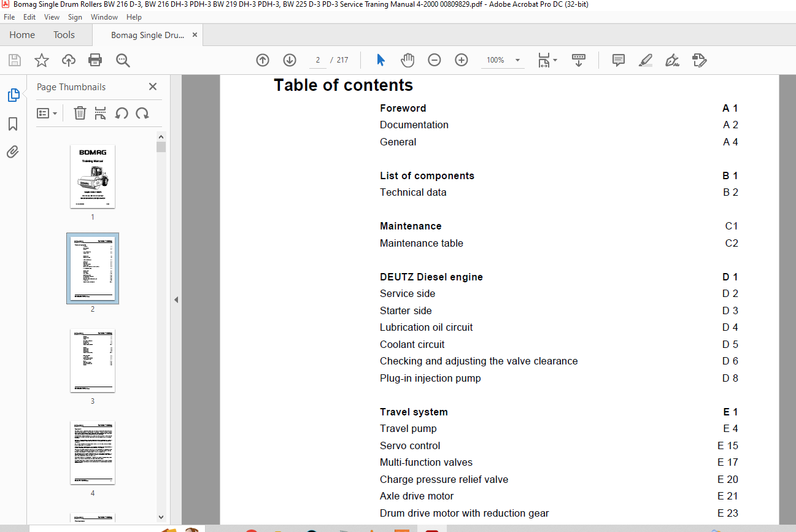The height and width of the screenshot is (532, 796).
Task: Go to next page with down arrow
Action: (x=290, y=60)
